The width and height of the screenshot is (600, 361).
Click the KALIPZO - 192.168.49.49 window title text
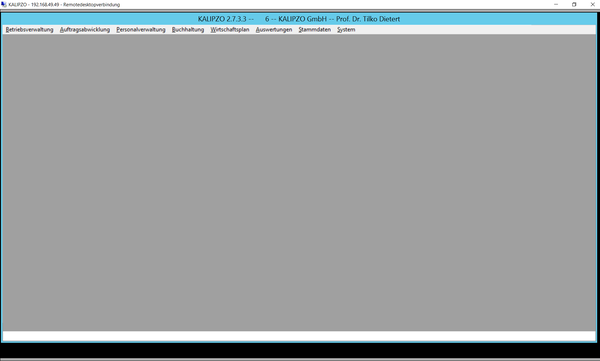64,5
